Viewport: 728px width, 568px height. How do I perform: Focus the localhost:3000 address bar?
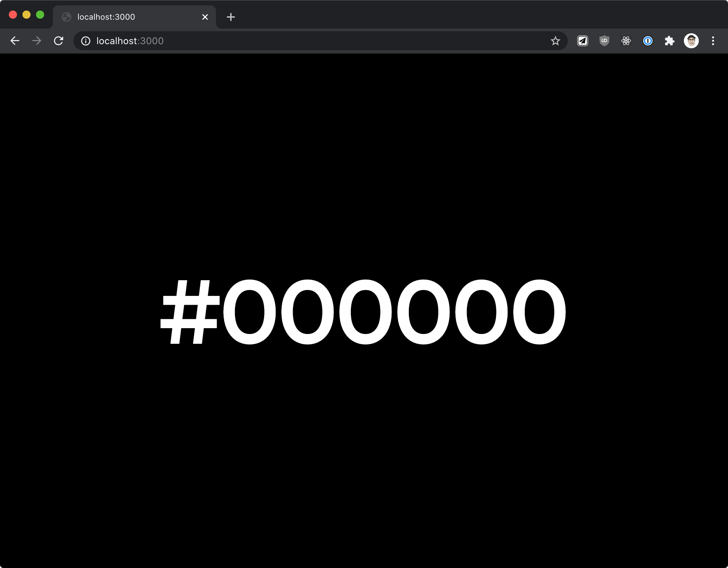(x=306, y=41)
